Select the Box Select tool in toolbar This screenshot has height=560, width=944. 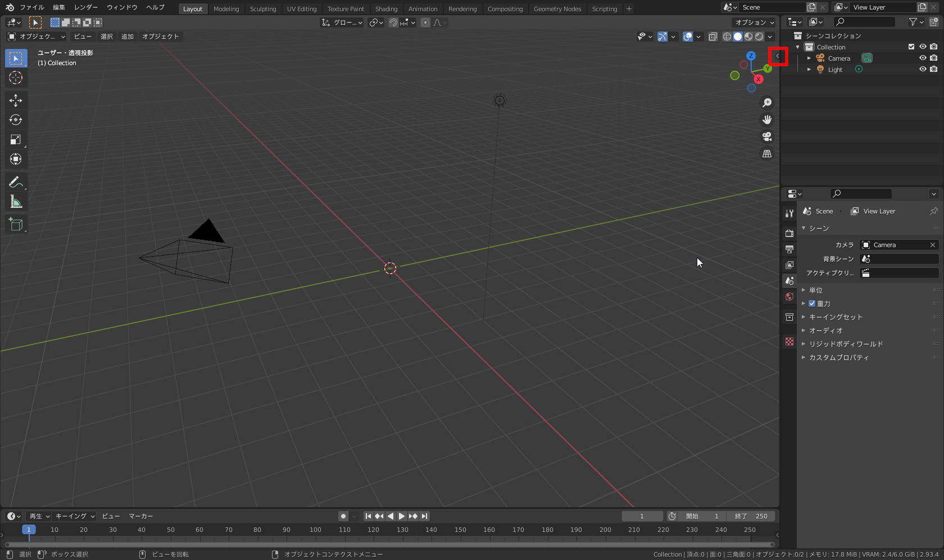[x=16, y=58]
